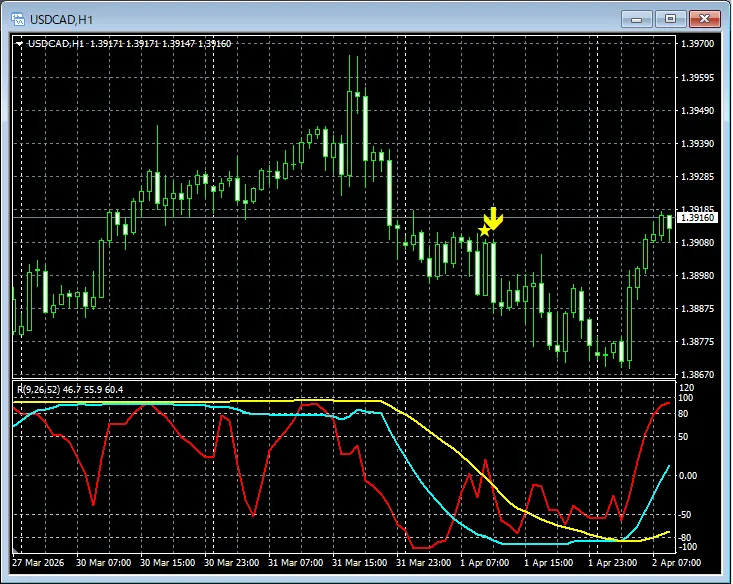Click the small triangle before USDCAD,H1 label

tap(19, 44)
